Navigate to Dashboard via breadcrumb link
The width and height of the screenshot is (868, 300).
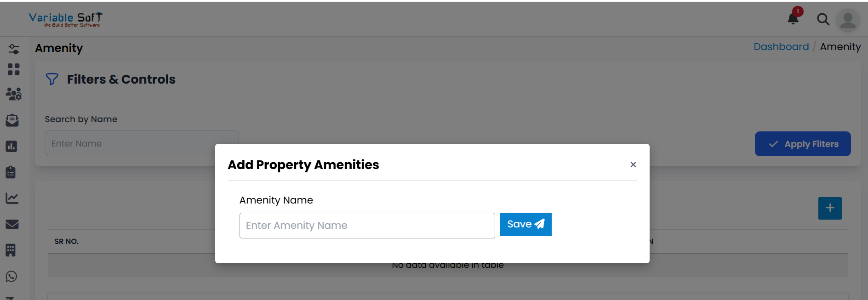781,46
